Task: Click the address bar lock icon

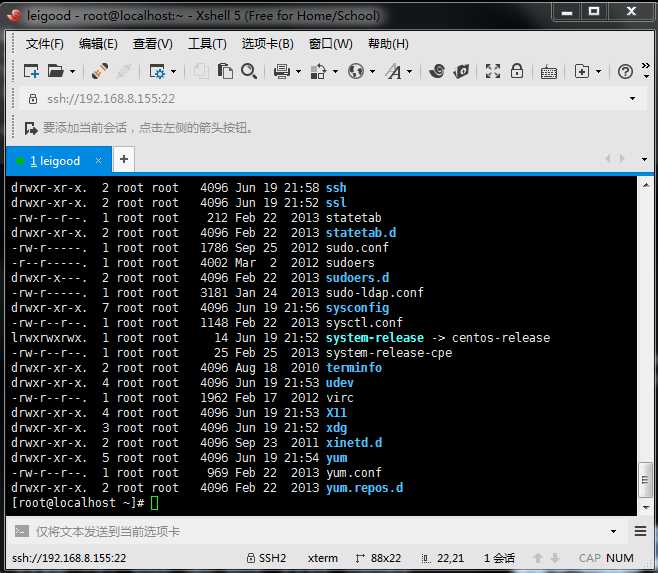Action: (33, 99)
